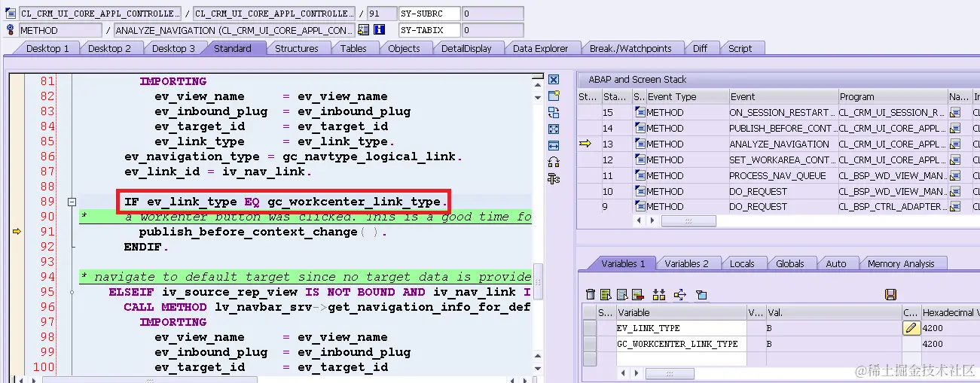Screen dimensions: 980x383
Task: Click the branching arrow icon in Variables toolbar
Action: tap(680, 294)
